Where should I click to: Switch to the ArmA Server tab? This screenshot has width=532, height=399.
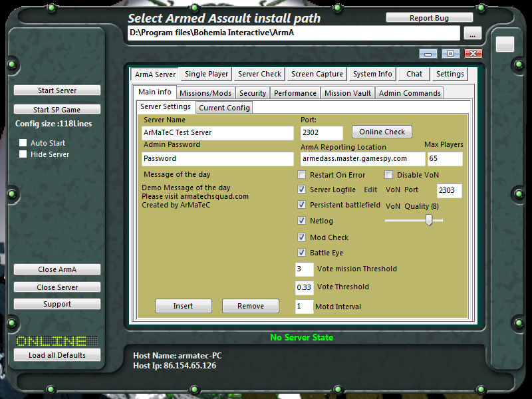pos(155,74)
